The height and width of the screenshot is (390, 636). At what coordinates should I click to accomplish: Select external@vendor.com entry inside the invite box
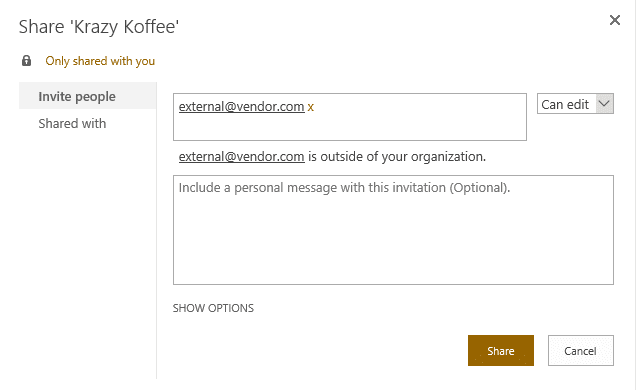241,107
